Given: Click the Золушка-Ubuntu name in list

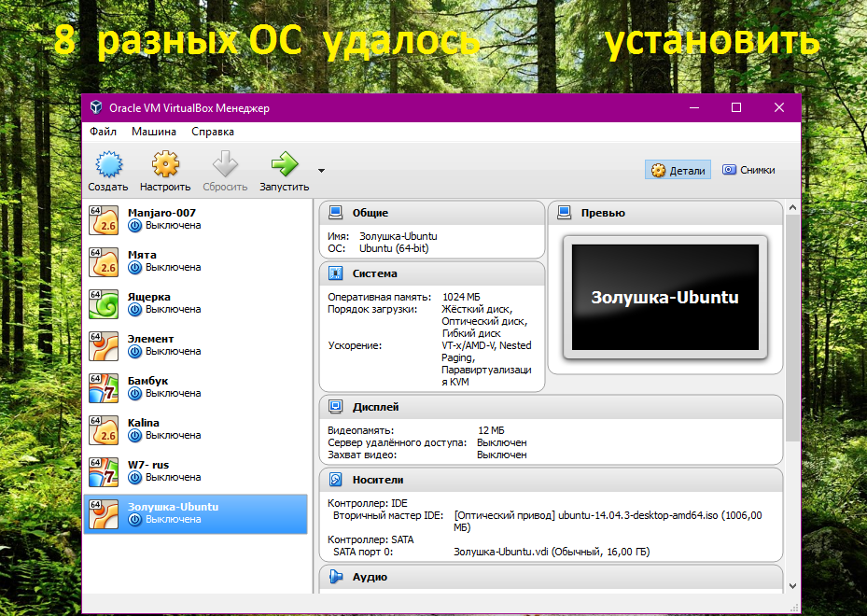Looking at the screenshot, I should [173, 507].
